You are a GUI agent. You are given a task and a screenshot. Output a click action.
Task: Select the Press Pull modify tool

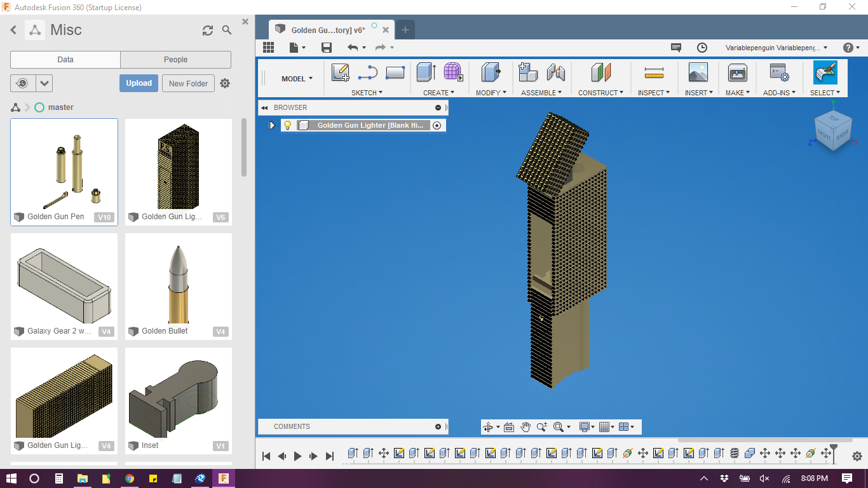[491, 72]
